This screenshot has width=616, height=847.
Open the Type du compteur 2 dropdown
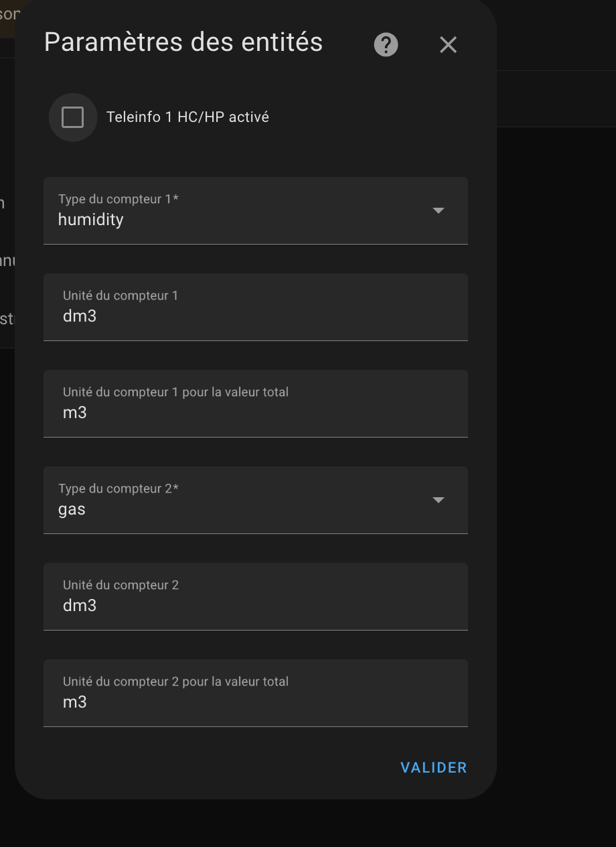pyautogui.click(x=256, y=500)
